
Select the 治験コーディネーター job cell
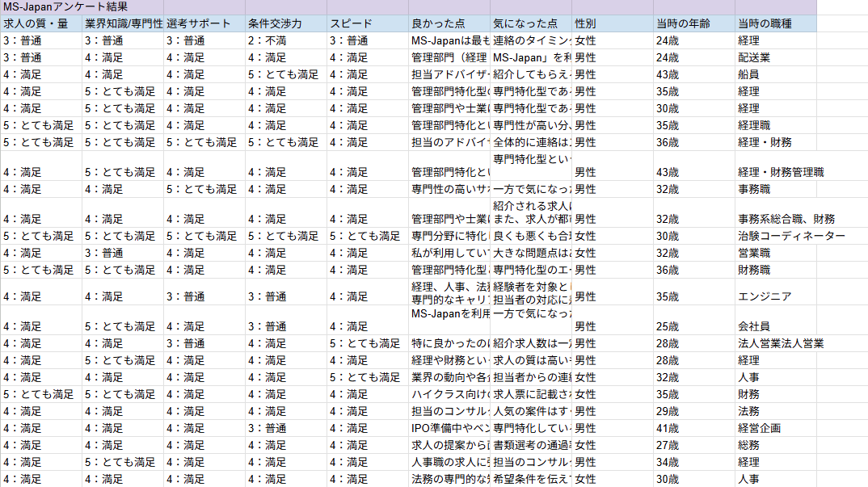tap(791, 236)
